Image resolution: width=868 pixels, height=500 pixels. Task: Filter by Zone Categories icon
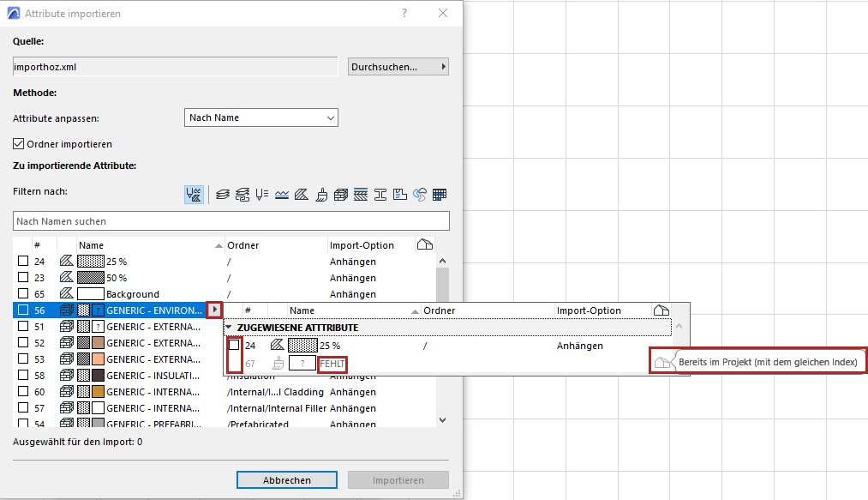click(x=399, y=195)
